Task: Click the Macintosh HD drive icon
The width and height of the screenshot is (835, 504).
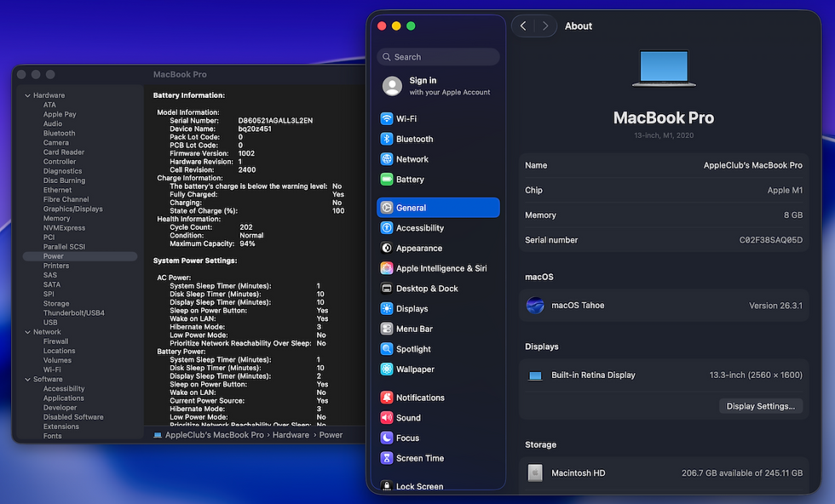Action: [x=535, y=472]
